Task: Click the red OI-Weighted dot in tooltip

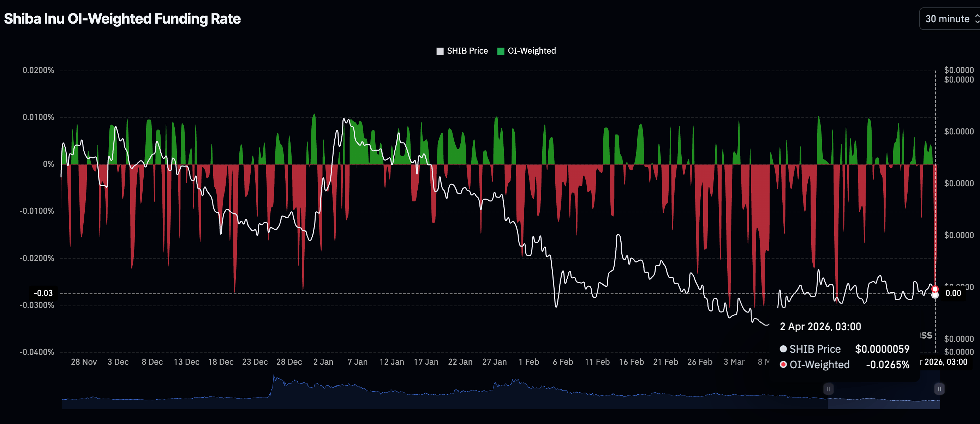Action: pyautogui.click(x=783, y=365)
